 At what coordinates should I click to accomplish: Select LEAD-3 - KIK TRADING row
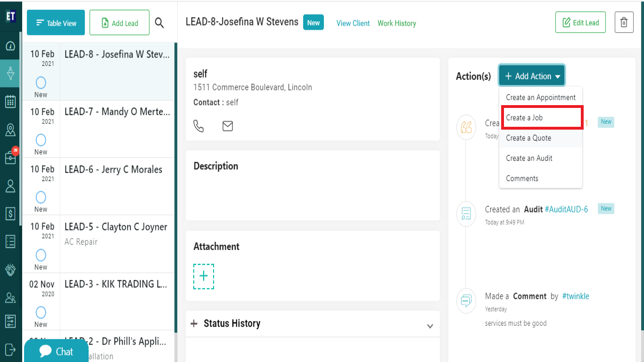pos(99,301)
